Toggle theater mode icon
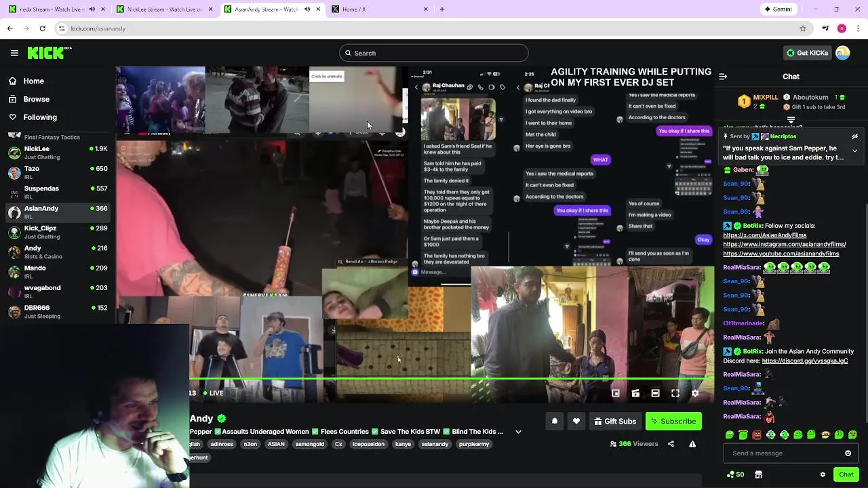868x488 pixels. [655, 393]
